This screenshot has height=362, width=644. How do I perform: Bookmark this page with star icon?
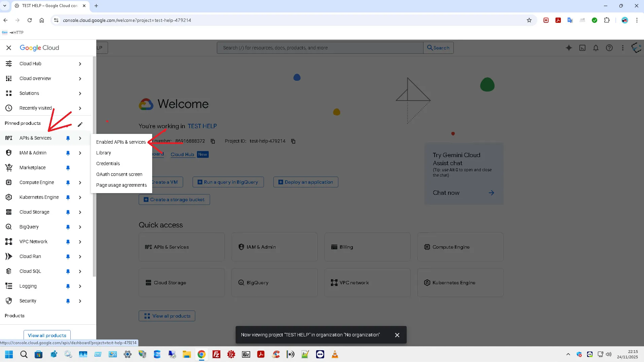coord(529,20)
